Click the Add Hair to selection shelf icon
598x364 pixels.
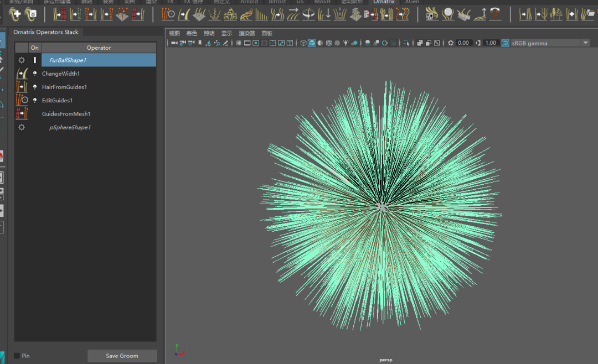pos(15,14)
